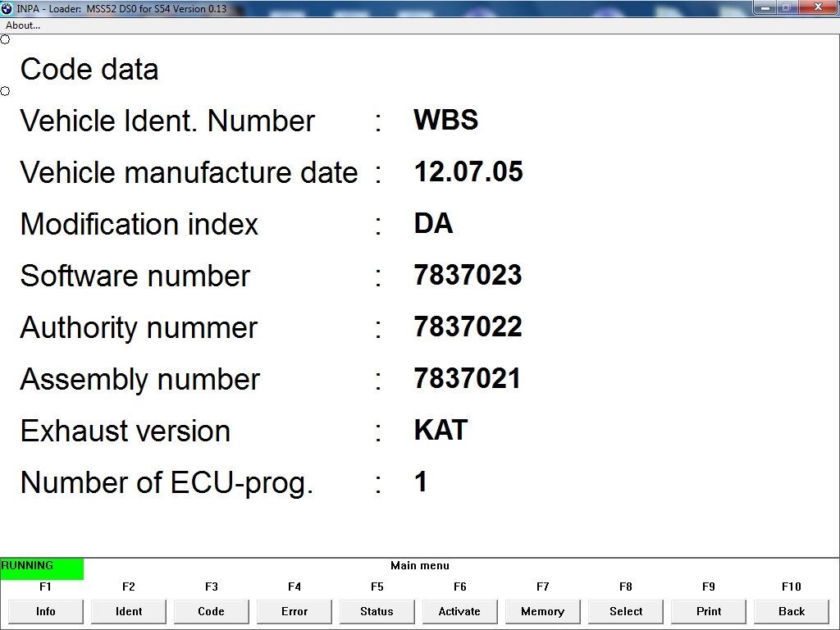The height and width of the screenshot is (630, 840).
Task: Click the small circle at top-left corner
Action: click(5, 39)
